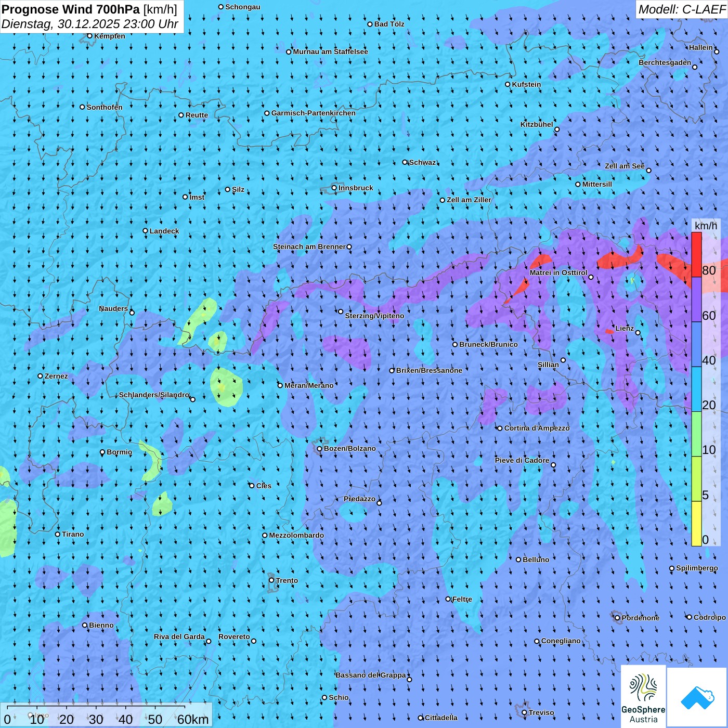Click the 'Schongau' label
Viewport: 728px width, 728px height.
pyautogui.click(x=243, y=7)
